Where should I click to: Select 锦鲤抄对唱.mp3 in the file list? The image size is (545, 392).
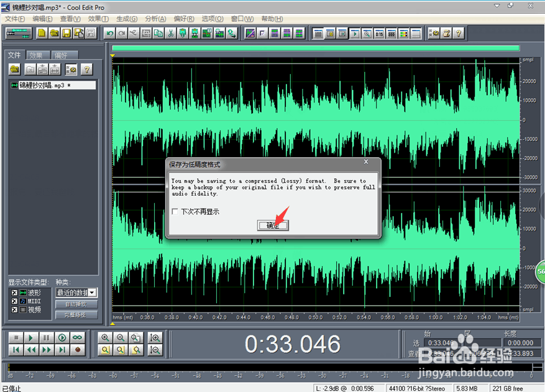(x=53, y=85)
